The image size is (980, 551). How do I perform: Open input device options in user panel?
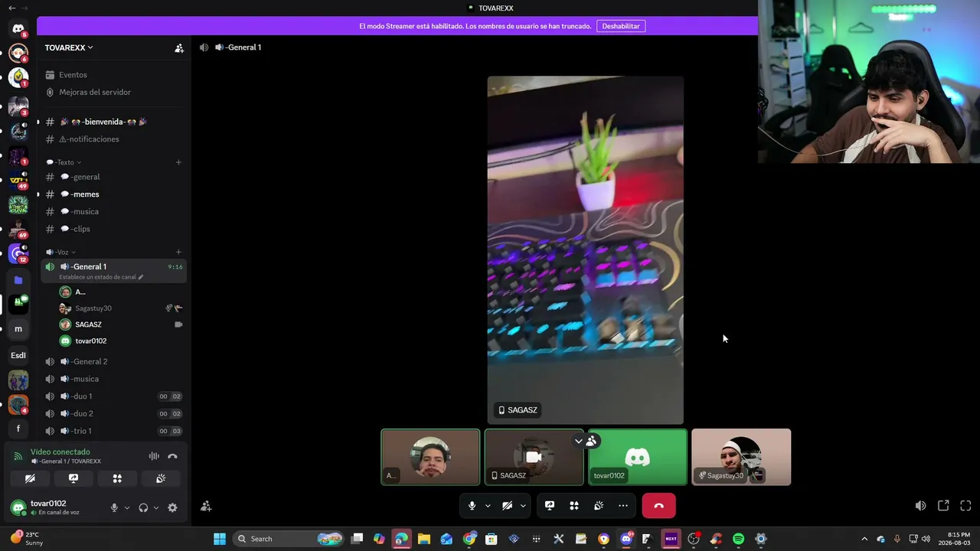pyautogui.click(x=127, y=507)
